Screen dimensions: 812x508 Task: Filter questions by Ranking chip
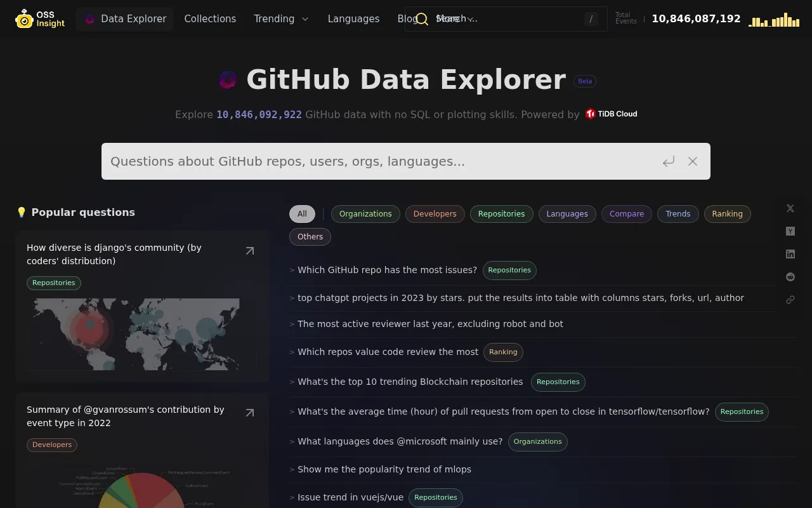pyautogui.click(x=727, y=214)
